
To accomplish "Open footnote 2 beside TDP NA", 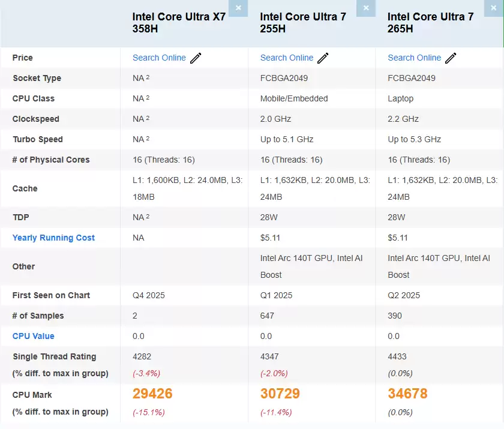I will tap(149, 215).
